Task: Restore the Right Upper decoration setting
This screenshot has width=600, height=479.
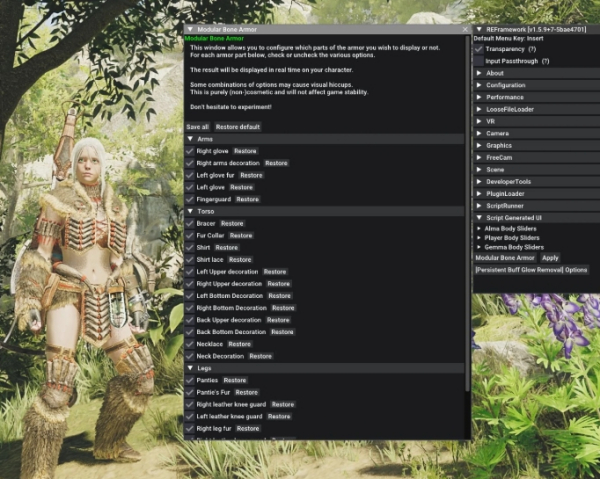Action: click(279, 284)
